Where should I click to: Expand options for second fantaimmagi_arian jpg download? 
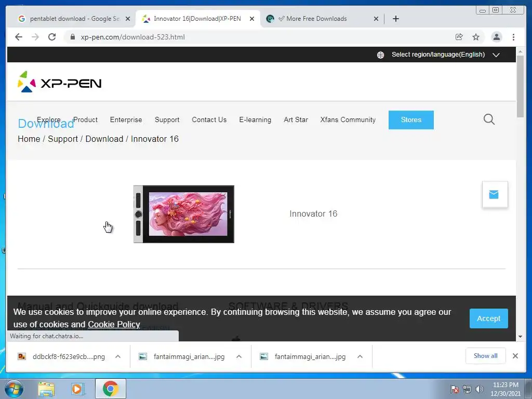[360, 356]
